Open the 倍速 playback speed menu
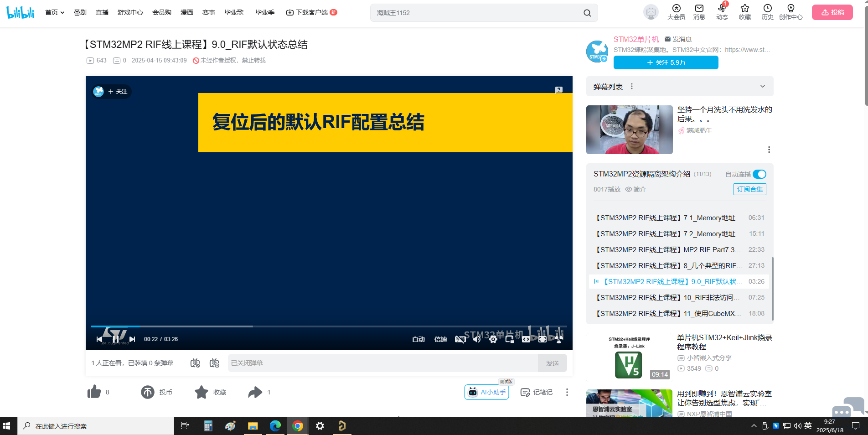 coord(441,339)
